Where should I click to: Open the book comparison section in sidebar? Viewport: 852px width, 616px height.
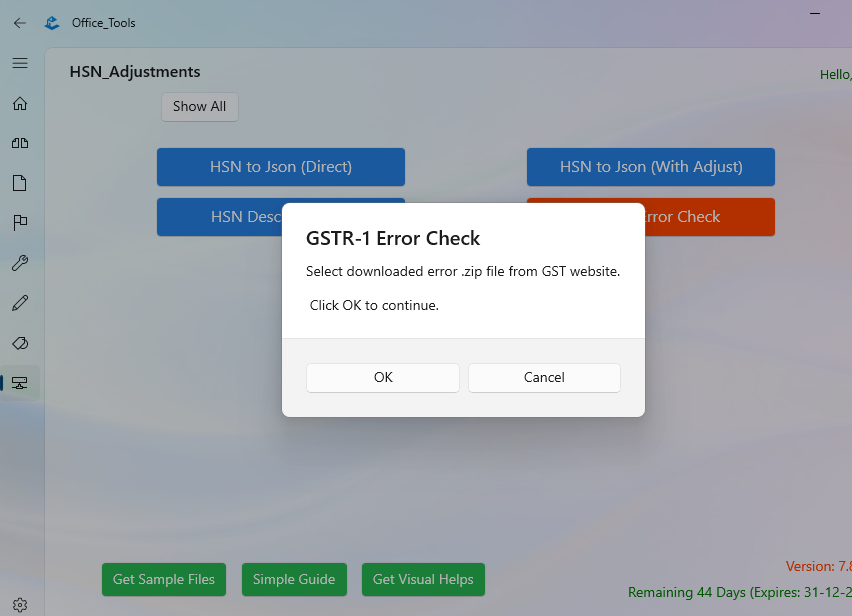click(x=19, y=143)
